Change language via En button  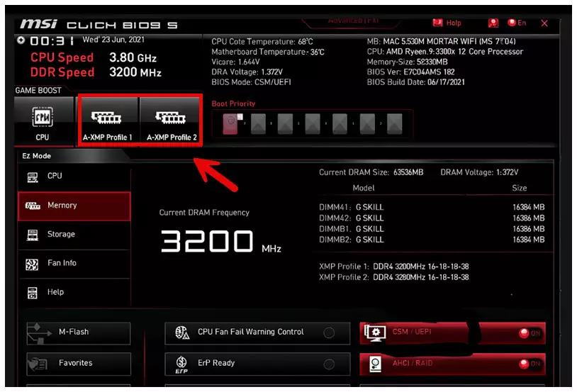[517, 23]
